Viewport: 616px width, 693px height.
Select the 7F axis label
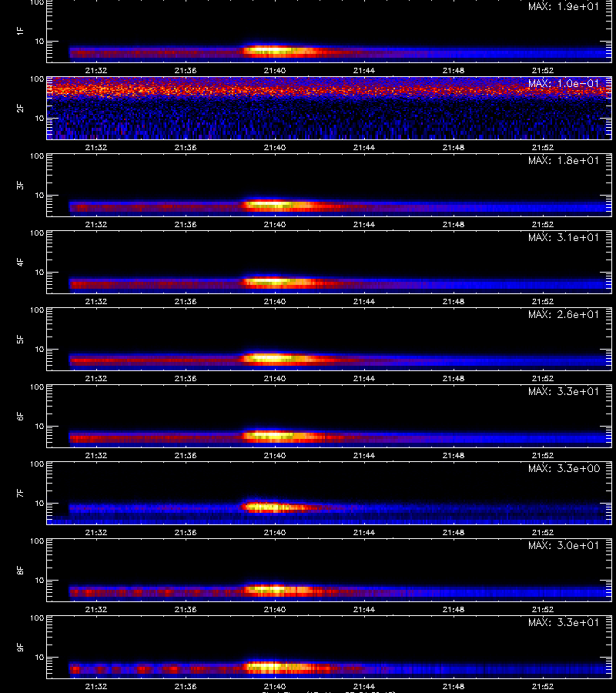tap(20, 493)
